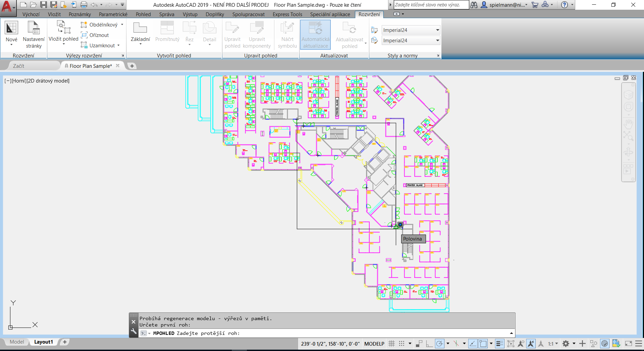Viewport: 644px width, 351px height.
Task: Close the command line with X
Action: point(133,322)
